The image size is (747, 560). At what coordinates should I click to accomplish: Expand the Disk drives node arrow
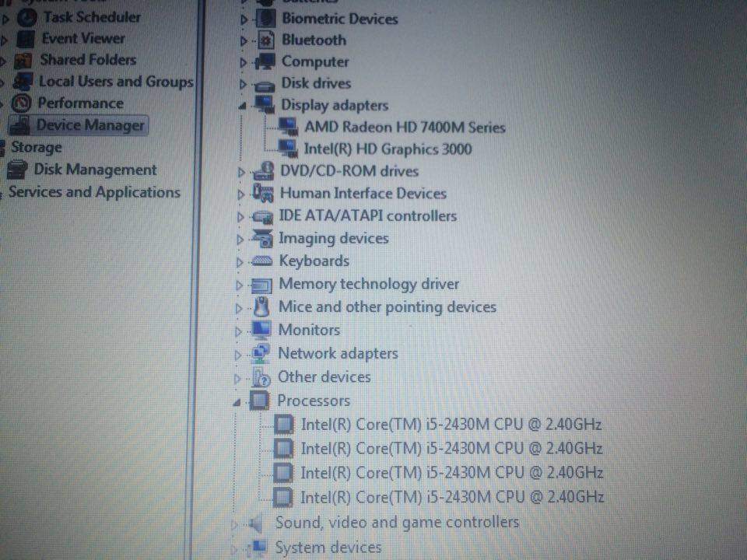(243, 85)
